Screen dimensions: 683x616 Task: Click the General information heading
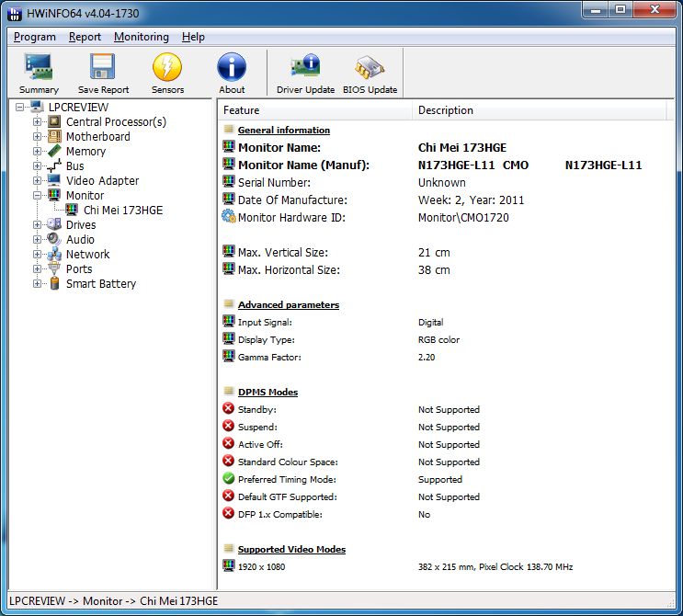[284, 130]
